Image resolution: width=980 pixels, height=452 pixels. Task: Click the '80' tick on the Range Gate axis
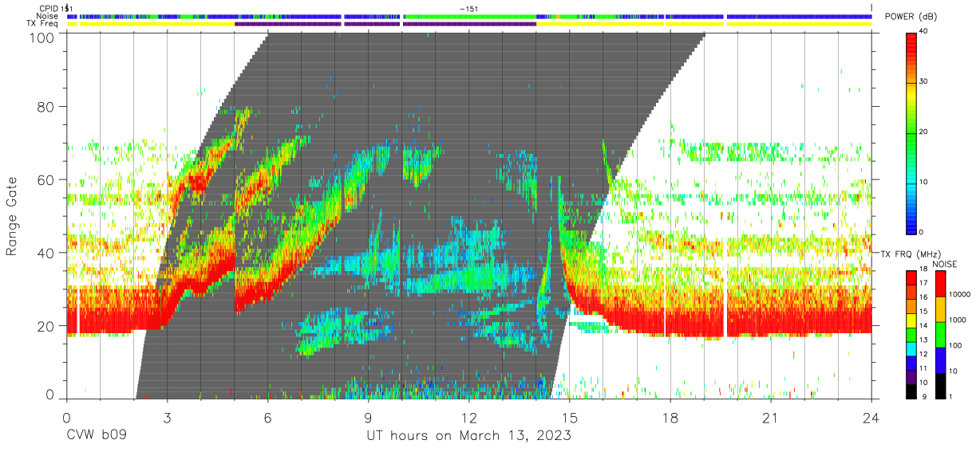[45, 107]
